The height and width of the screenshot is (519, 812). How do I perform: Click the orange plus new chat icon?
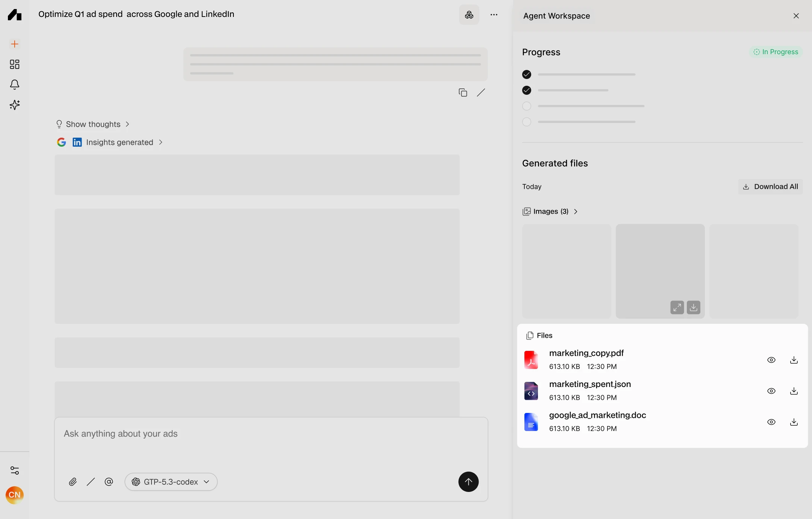click(14, 44)
